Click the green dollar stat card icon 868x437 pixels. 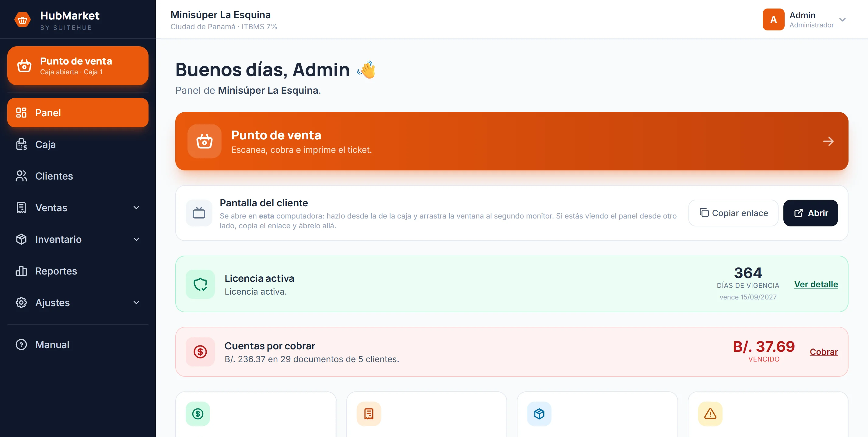(x=198, y=414)
